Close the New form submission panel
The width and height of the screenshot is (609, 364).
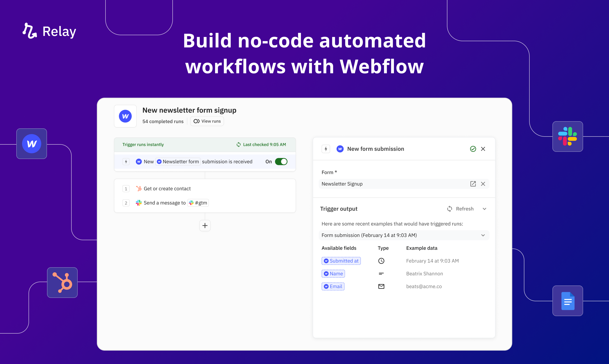click(x=483, y=149)
